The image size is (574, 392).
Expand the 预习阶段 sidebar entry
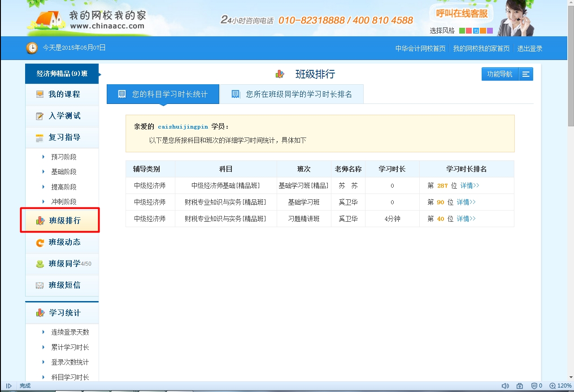tap(64, 157)
